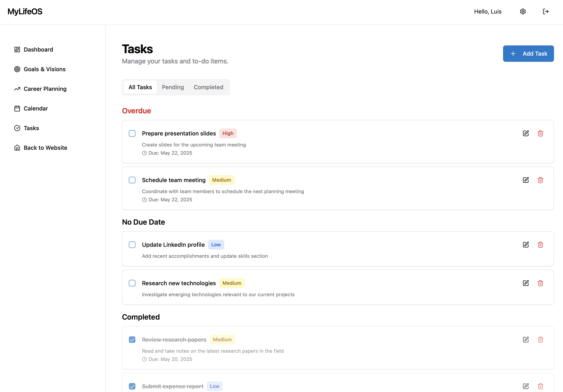Screen dimensions: 563x392
Task: Check off the Prepare presentation slides task
Action: point(132,133)
